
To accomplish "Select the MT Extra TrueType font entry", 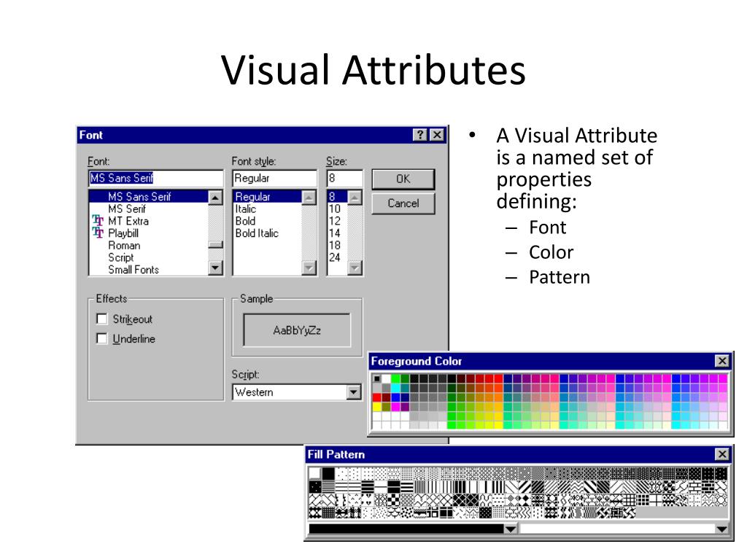I will coord(128,221).
